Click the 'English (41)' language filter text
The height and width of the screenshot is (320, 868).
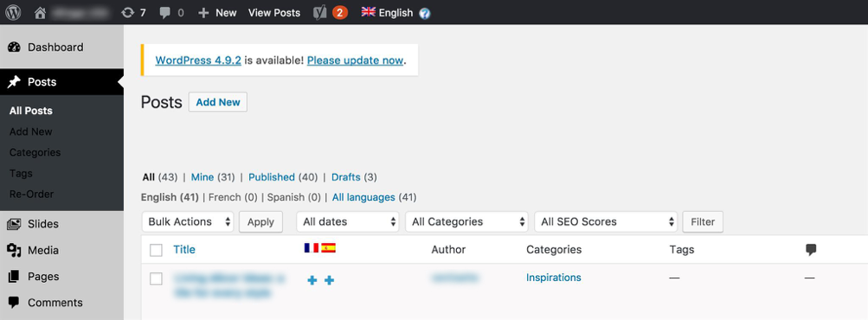(170, 197)
